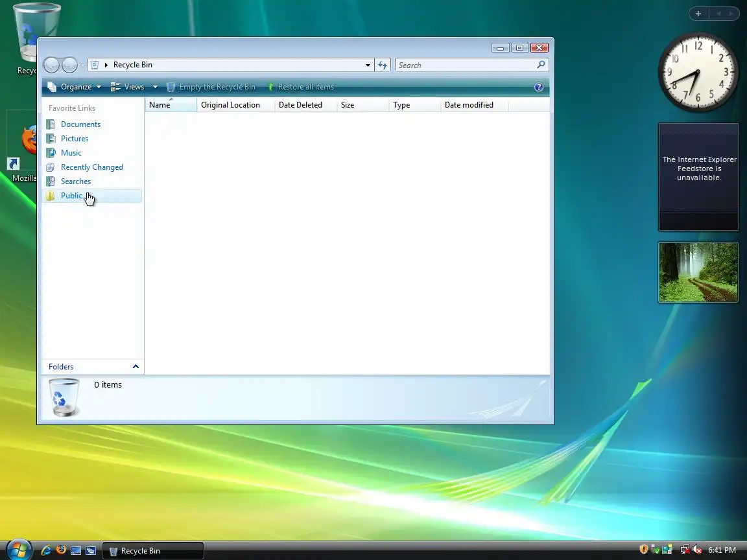Click Switch between windows in Quick Launch
The image size is (747, 560).
(x=91, y=550)
